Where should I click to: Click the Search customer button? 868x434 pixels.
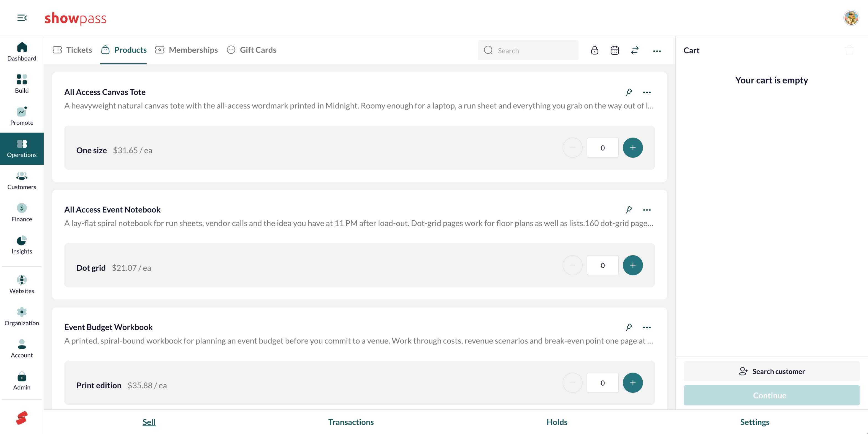tap(771, 371)
